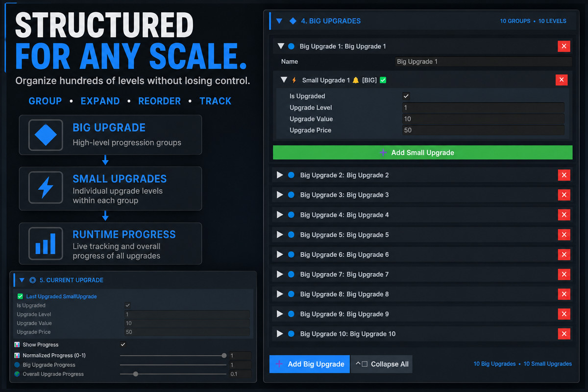Click the bell icon on Small Upgrade 1
Image resolution: width=588 pixels, height=392 pixels.
click(x=355, y=80)
